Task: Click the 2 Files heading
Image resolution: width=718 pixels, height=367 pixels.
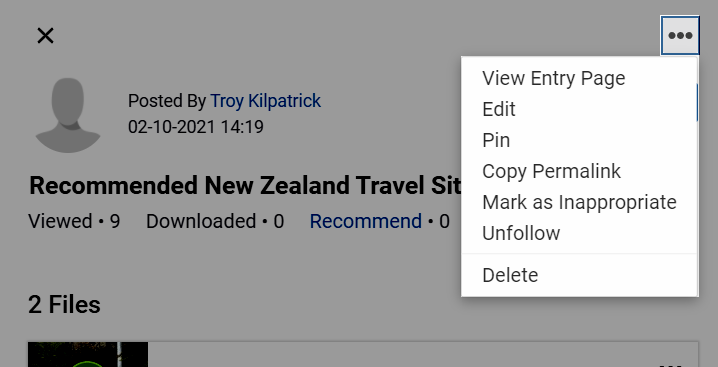Action: click(x=64, y=305)
